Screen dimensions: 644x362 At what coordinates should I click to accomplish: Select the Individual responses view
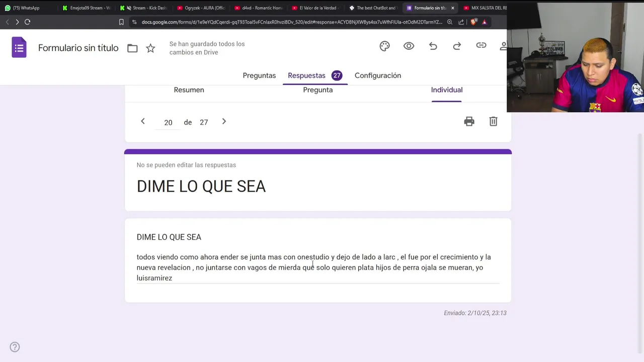447,90
